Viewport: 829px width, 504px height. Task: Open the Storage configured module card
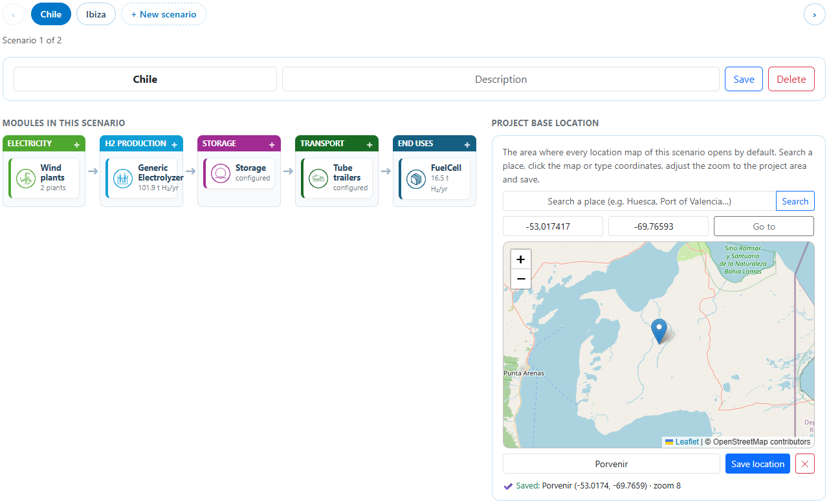pos(239,173)
